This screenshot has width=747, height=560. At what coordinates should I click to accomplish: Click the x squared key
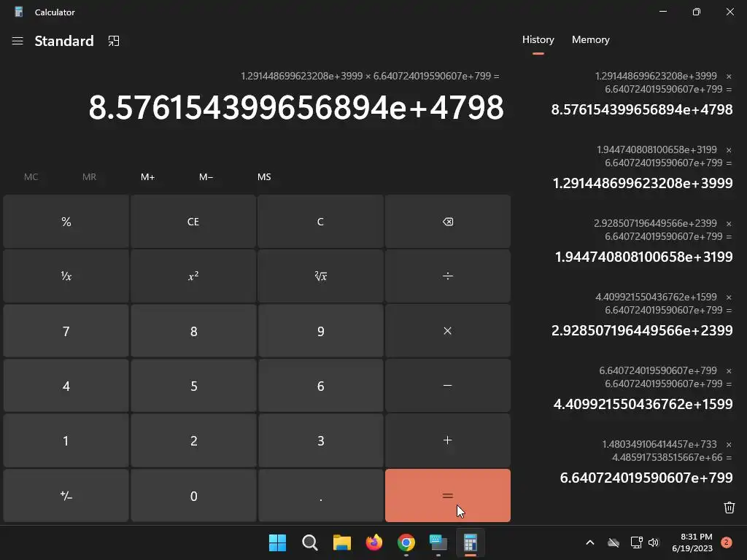[x=193, y=276]
